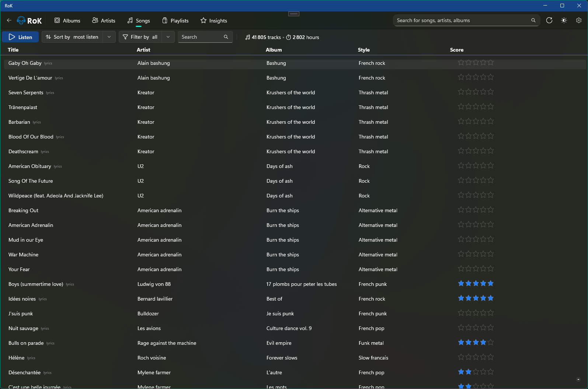588x389 pixels.
Task: Rate Seven Serpents five stars
Action: pyautogui.click(x=490, y=92)
